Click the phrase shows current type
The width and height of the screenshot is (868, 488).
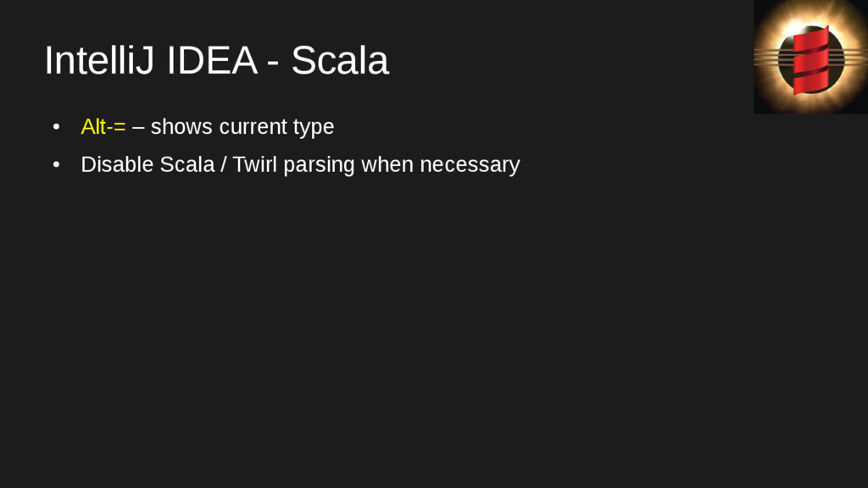pyautogui.click(x=242, y=127)
